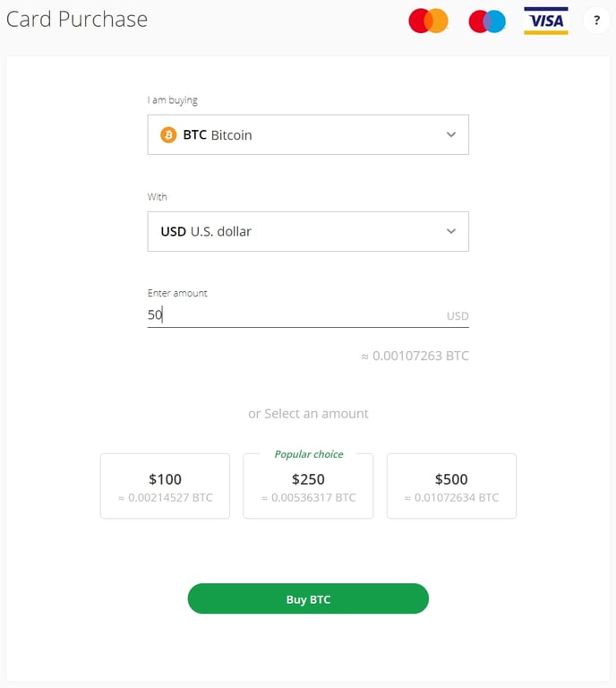Click the estimated 0.00107263 BTC conversion text

pos(415,357)
